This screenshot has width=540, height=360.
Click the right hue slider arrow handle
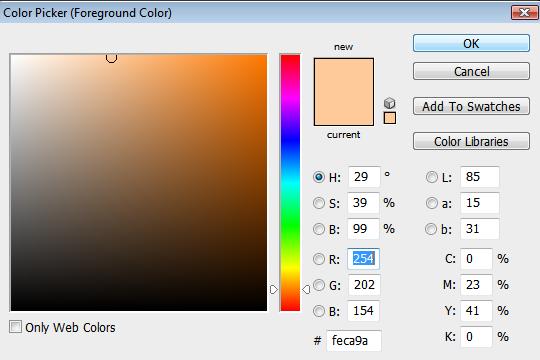pos(306,289)
